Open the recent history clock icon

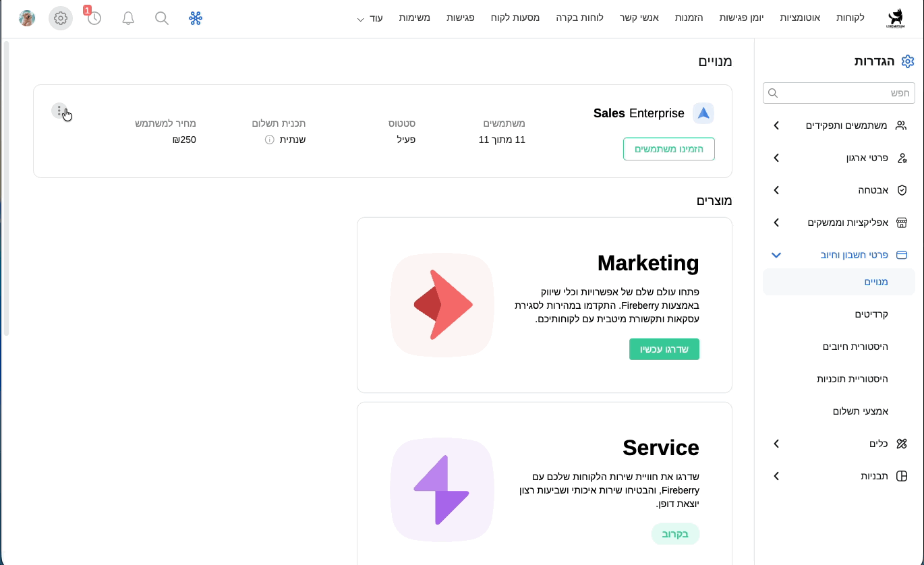coord(94,18)
